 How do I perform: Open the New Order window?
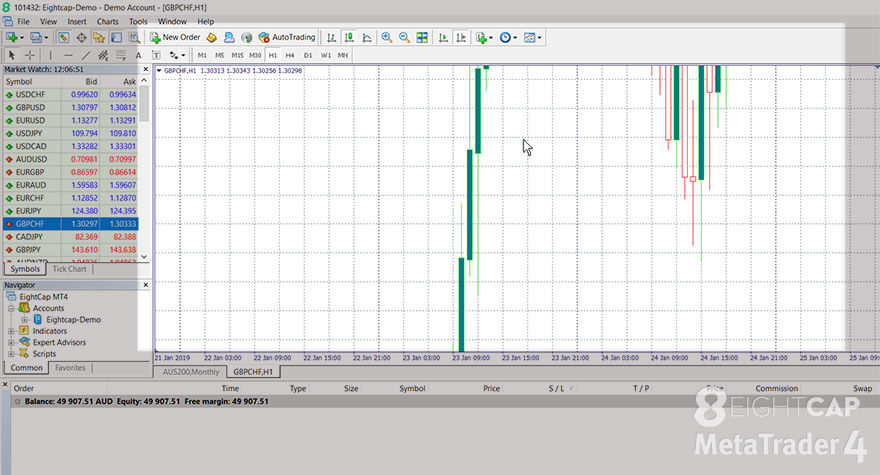point(175,37)
